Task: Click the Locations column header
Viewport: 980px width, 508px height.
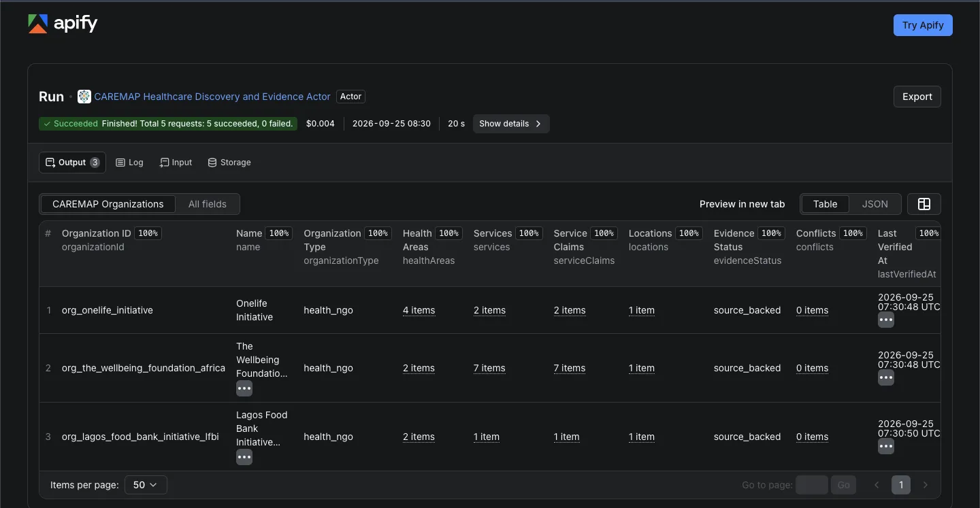Action: coord(665,240)
